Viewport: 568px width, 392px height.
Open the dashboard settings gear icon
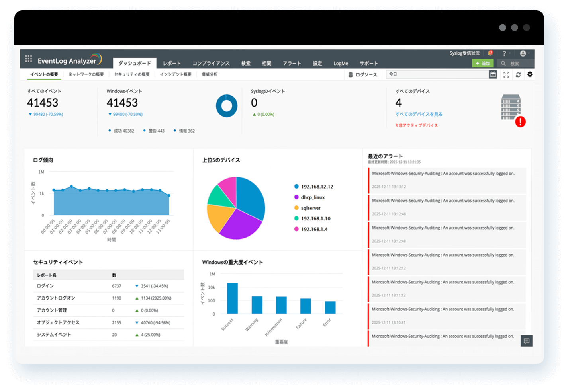pyautogui.click(x=530, y=74)
